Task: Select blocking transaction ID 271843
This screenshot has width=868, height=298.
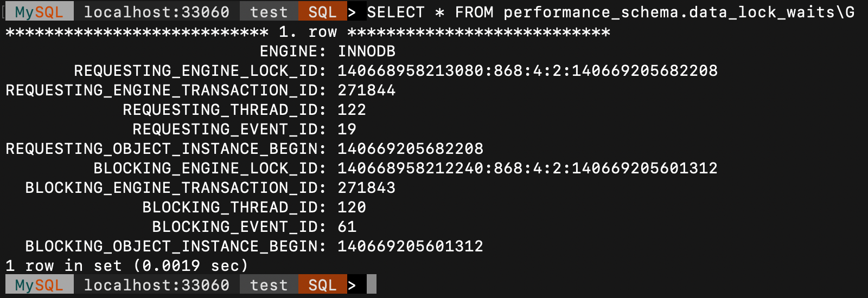Action: (366, 188)
